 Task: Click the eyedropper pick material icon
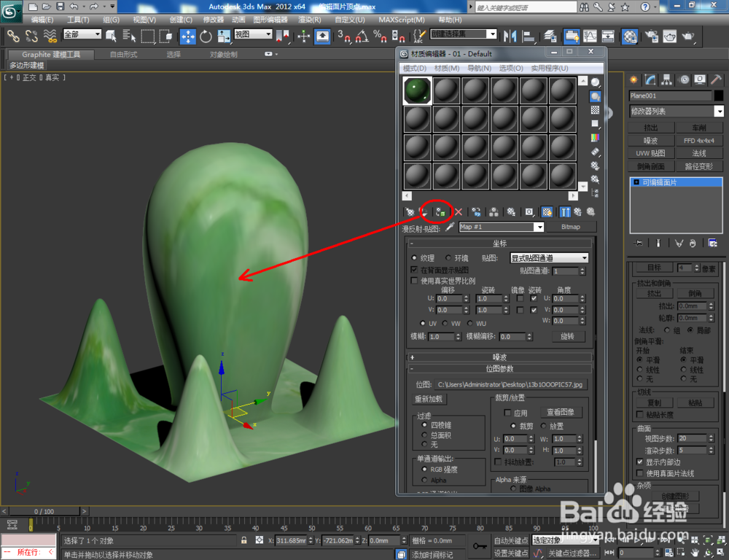tap(450, 227)
